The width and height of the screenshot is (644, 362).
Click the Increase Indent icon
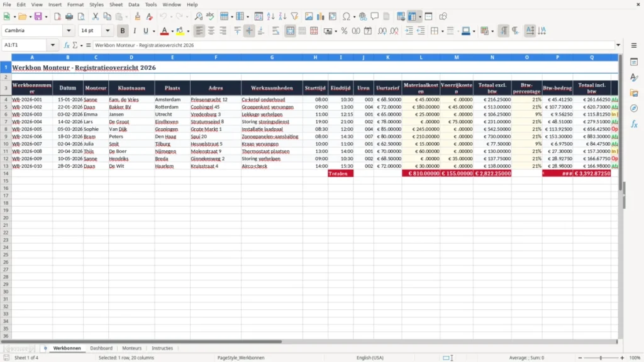coord(409,31)
